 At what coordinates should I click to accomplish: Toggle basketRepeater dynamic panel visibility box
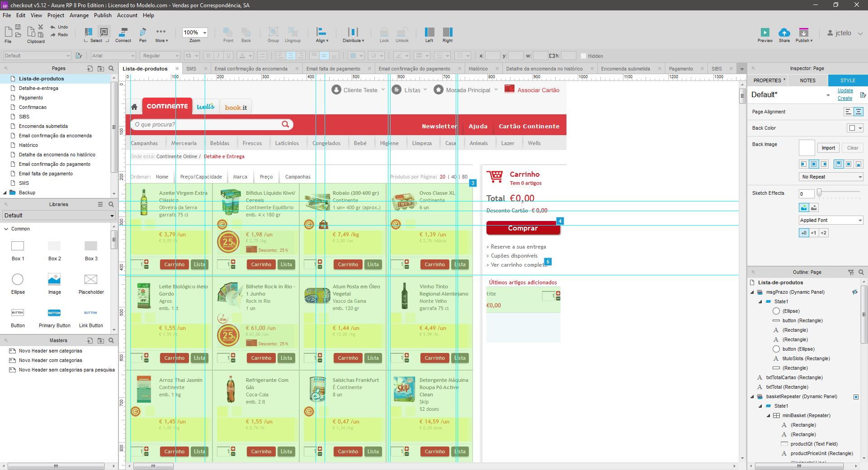click(x=856, y=397)
